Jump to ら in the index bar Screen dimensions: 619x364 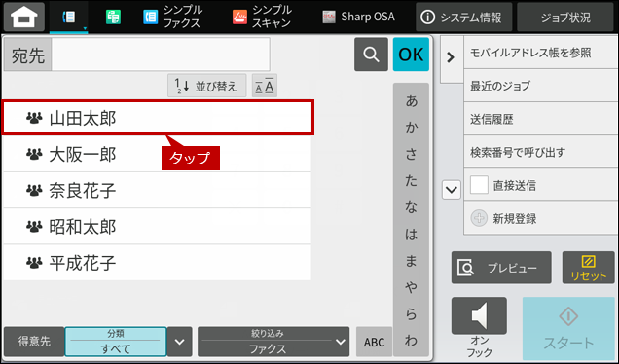(411, 313)
